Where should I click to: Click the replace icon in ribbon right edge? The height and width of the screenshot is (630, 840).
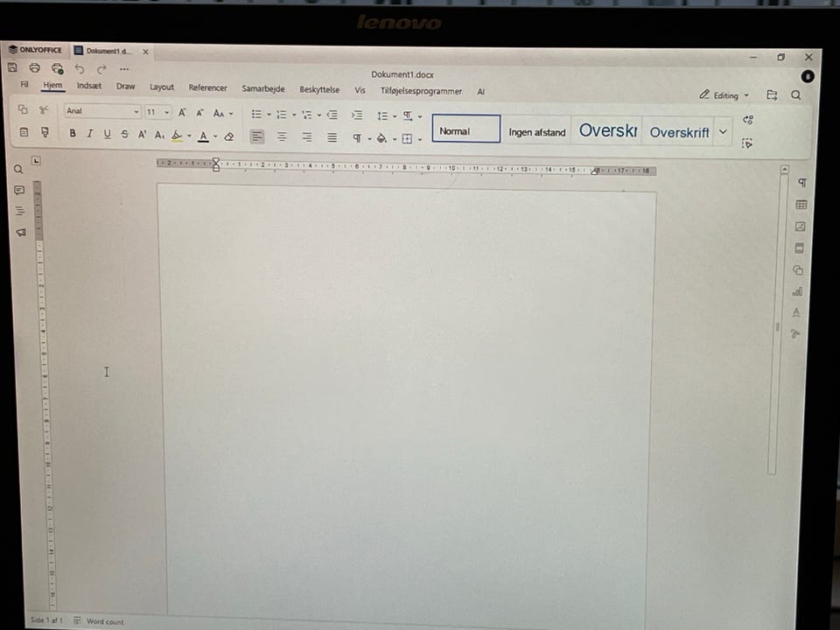tap(748, 120)
